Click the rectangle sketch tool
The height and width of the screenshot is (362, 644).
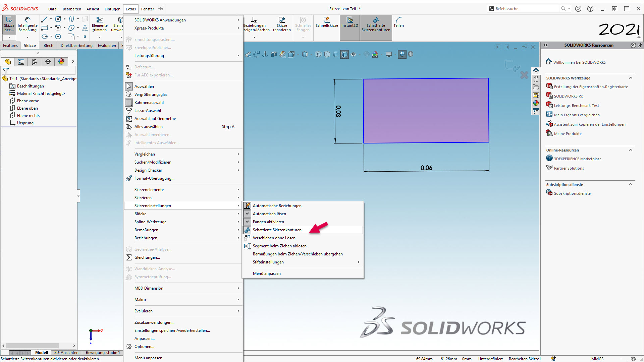[45, 28]
